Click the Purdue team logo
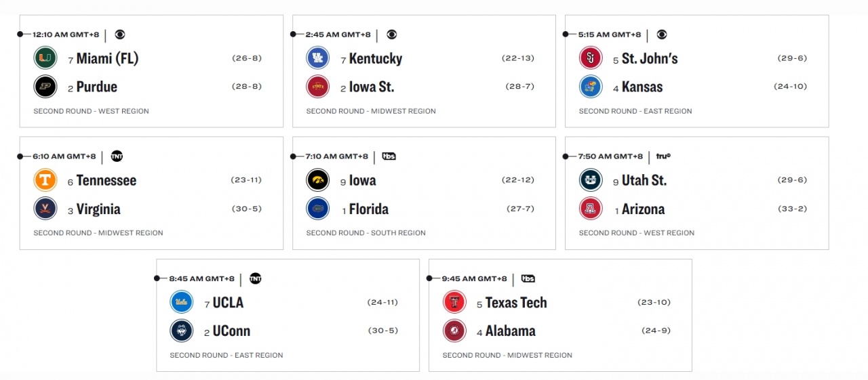The image size is (868, 380). pos(45,87)
